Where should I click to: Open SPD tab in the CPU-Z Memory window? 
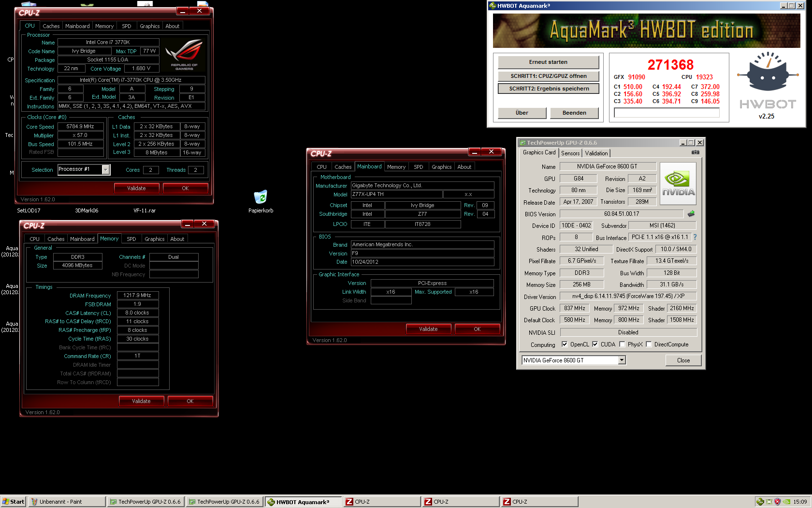coord(131,239)
